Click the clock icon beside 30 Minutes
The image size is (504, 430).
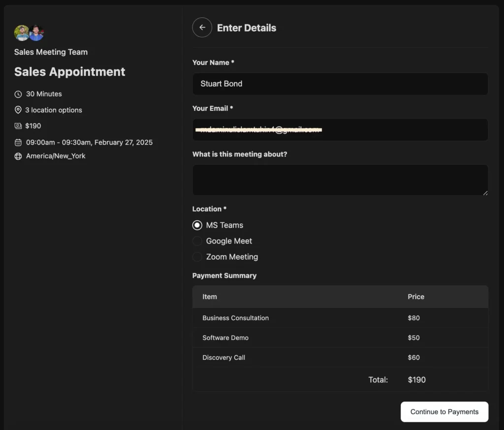[x=18, y=94]
